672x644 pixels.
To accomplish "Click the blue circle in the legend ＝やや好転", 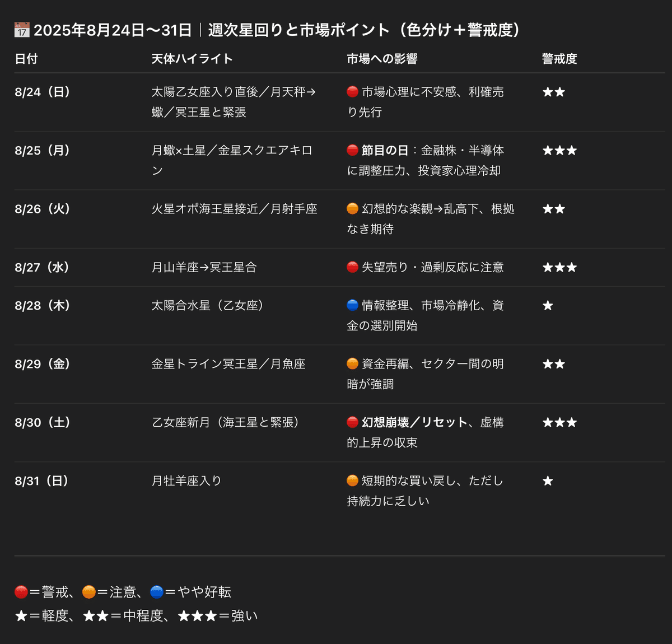I will (157, 592).
